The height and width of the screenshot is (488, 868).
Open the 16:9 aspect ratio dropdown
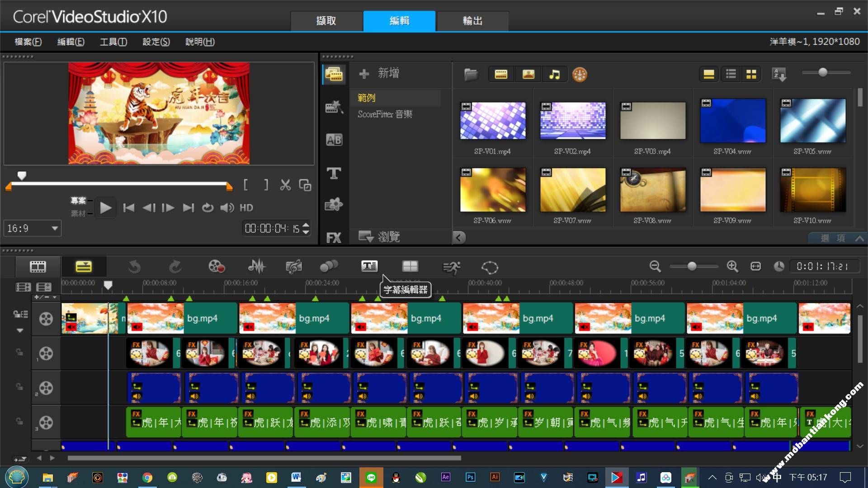click(33, 228)
